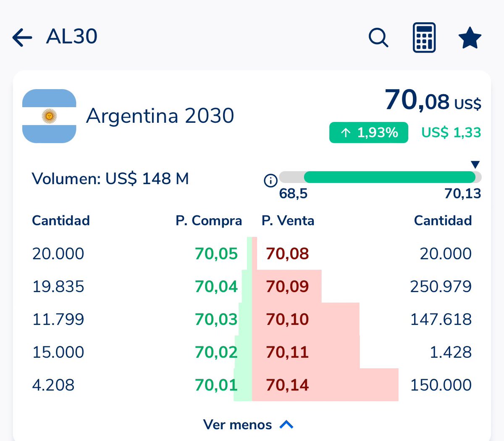Tap the range marker triangle
Viewport: 504px width, 441px height.
click(475, 164)
